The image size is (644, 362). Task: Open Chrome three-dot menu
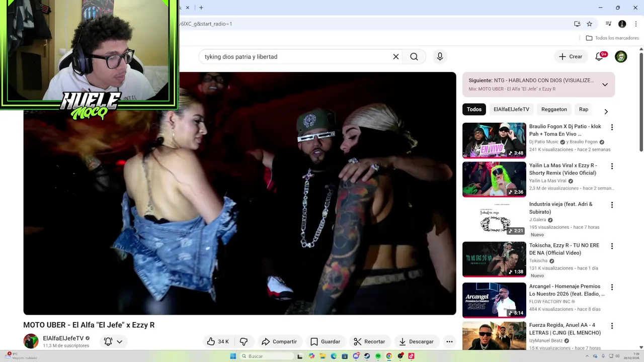coord(635,24)
